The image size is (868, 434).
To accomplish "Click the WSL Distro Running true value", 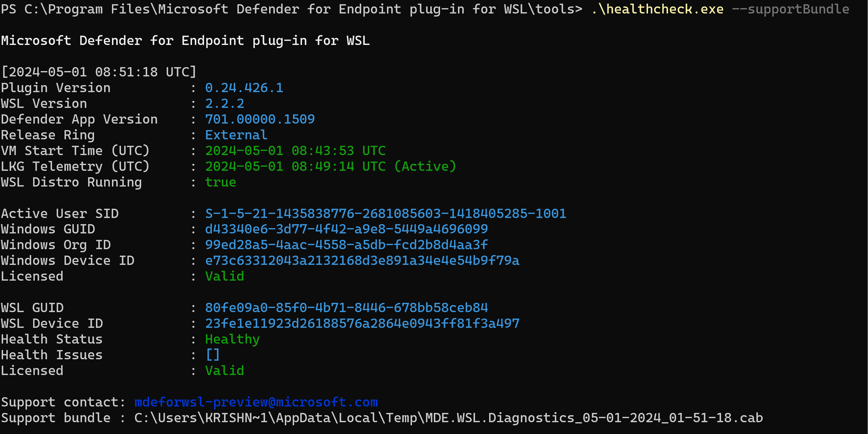I will (x=221, y=182).
